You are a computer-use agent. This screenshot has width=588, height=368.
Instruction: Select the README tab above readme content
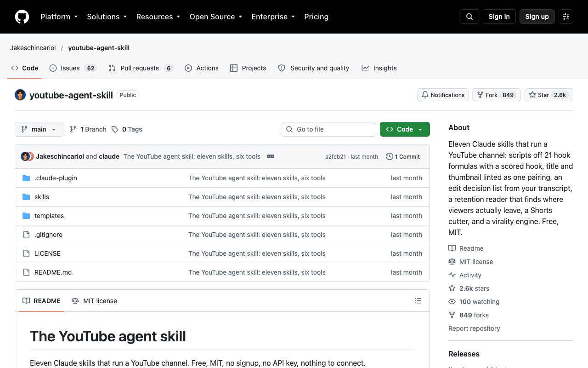point(42,301)
